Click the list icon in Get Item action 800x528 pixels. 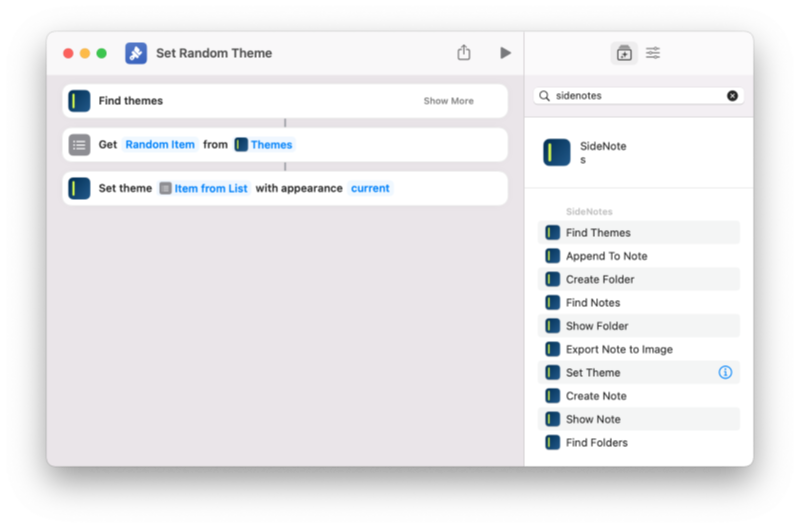80,145
